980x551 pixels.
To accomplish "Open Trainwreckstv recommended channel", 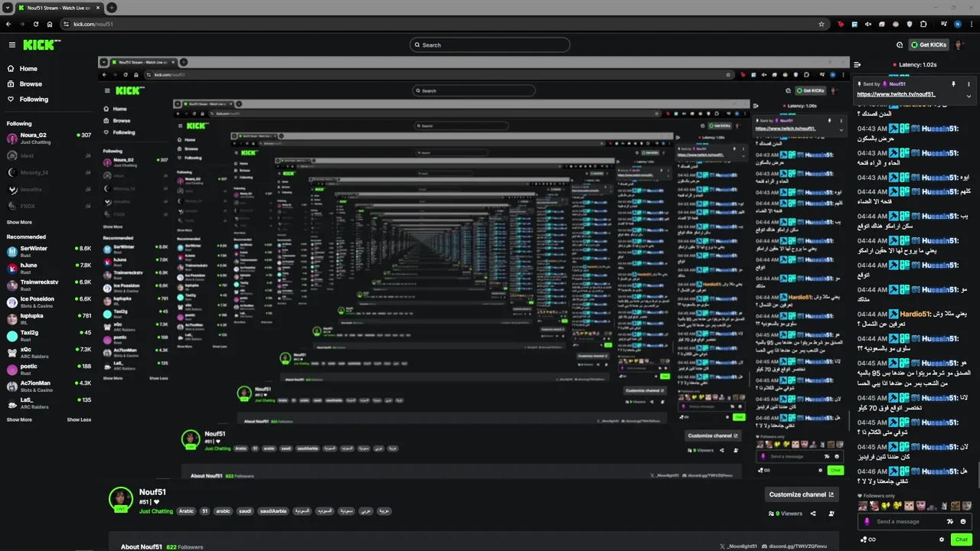I will coord(47,285).
